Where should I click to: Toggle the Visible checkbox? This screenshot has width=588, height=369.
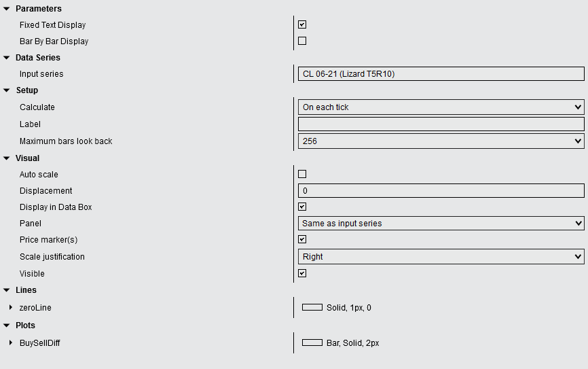302,273
